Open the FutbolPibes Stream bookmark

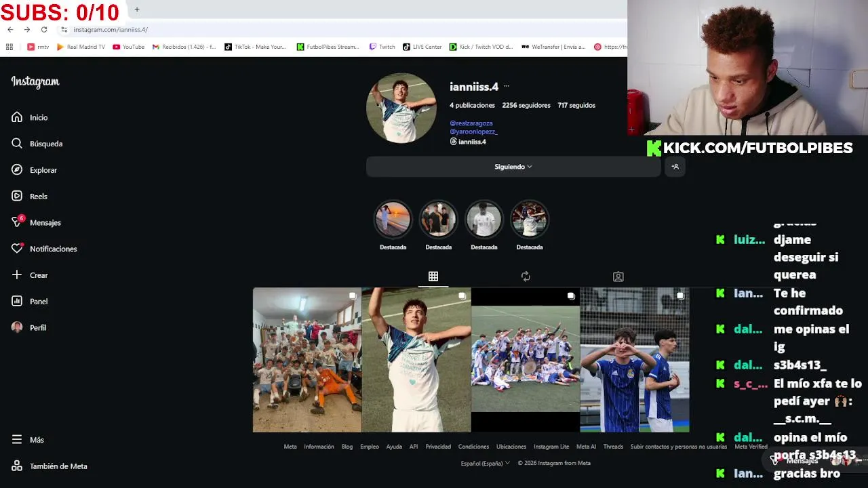(x=328, y=47)
